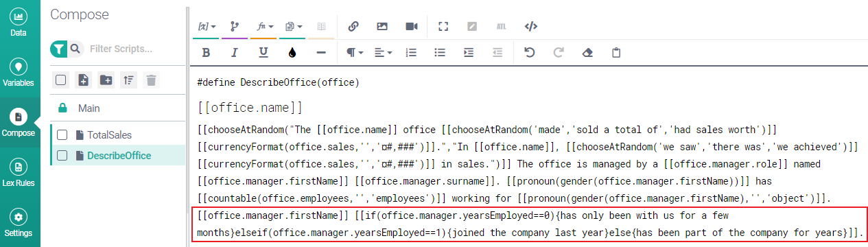Open the Variables section in sidebar
The width and height of the screenshot is (868, 247).
pyautogui.click(x=19, y=72)
